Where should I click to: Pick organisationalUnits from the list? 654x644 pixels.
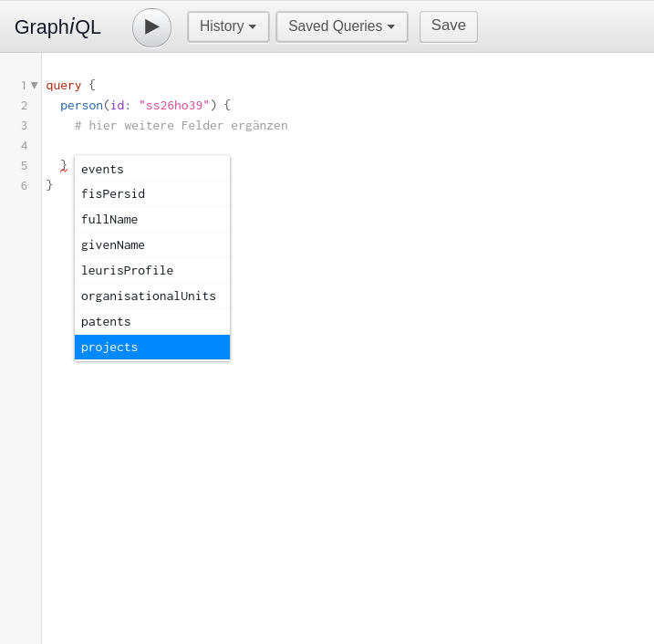coord(152,296)
